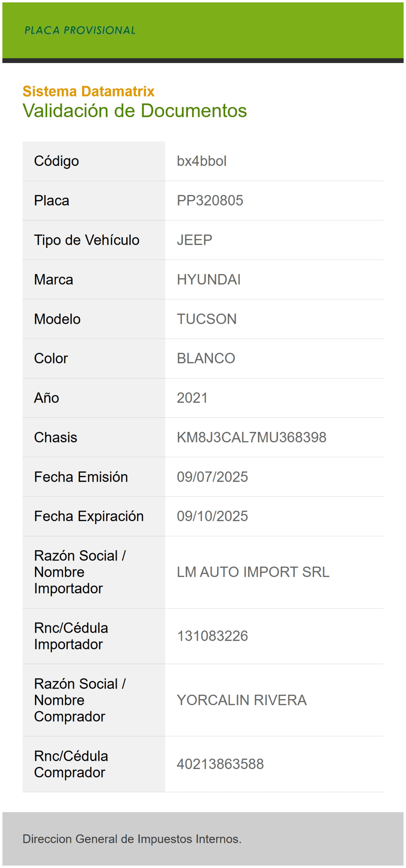406x868 pixels.
Task: Click the expiration date 09/10/2025
Action: (x=212, y=516)
